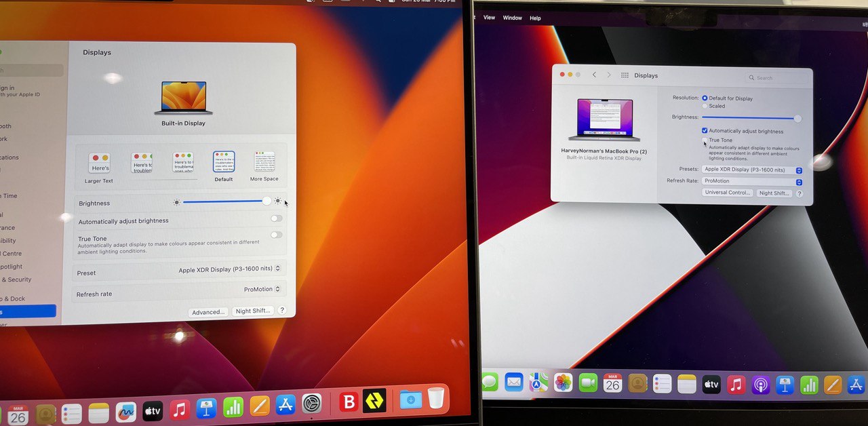The width and height of the screenshot is (868, 426).
Task: Adjust the Brightness slider in System Settings
Action: click(226, 201)
